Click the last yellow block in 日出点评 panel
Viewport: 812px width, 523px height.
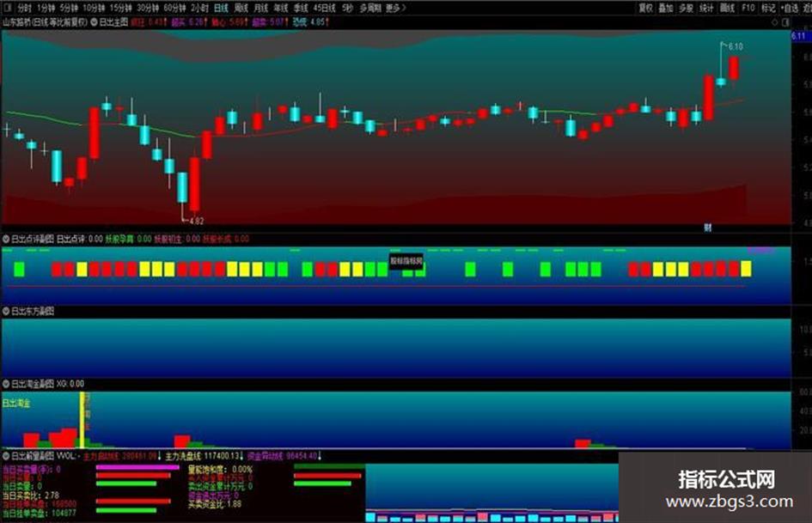click(746, 270)
